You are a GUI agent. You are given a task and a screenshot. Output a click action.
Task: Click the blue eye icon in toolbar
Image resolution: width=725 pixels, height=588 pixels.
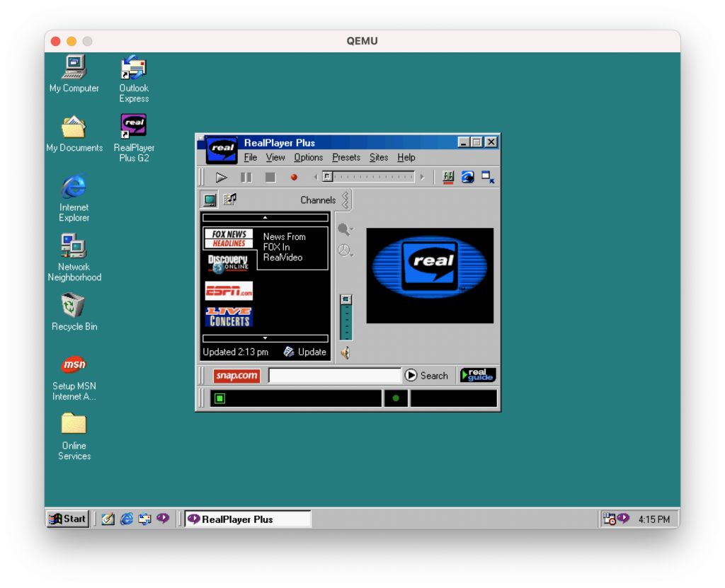coord(467,177)
